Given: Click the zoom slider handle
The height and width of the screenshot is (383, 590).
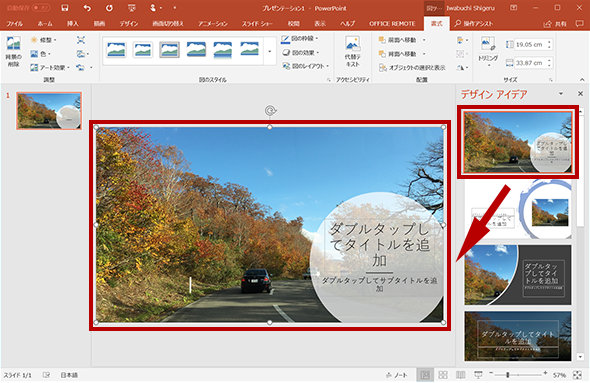Looking at the screenshot, I should point(508,375).
